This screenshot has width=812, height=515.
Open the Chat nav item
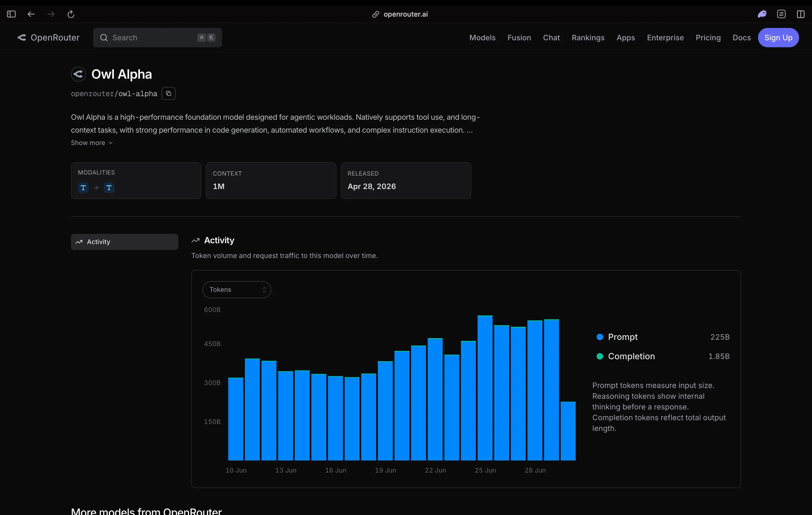tap(551, 37)
